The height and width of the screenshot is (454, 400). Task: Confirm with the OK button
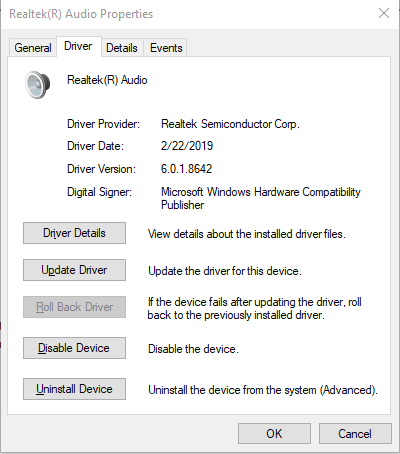click(274, 434)
